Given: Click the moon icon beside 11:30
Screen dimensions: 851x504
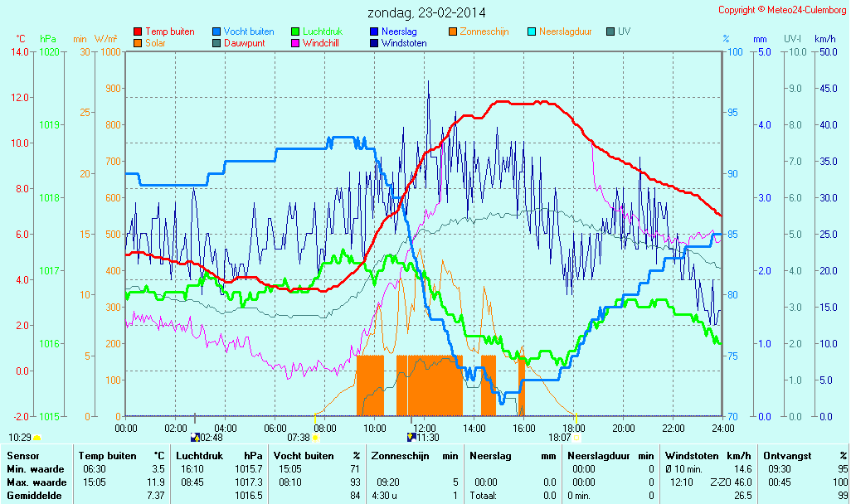Looking at the screenshot, I should pos(411,437).
